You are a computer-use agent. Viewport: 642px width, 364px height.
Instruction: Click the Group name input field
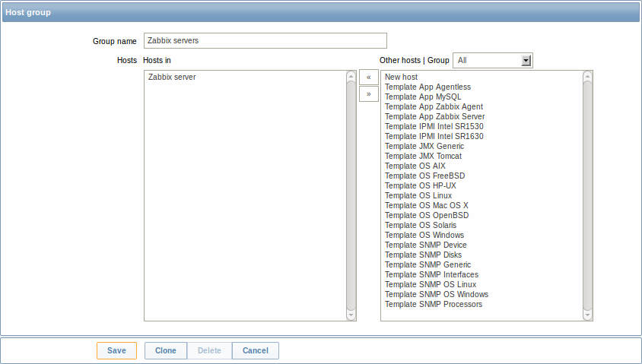265,40
